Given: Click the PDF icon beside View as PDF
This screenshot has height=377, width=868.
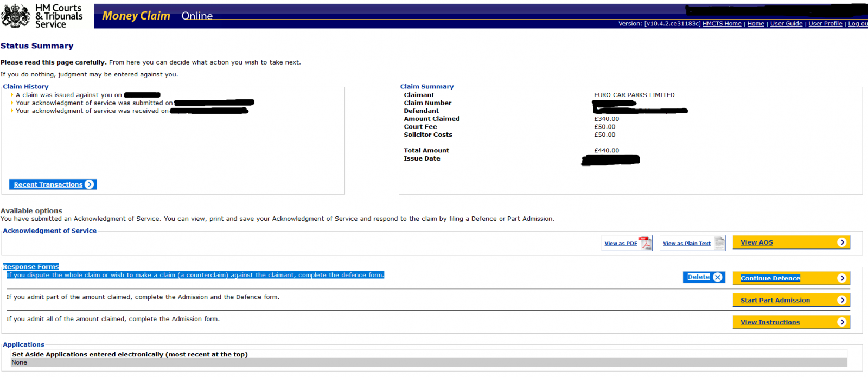Looking at the screenshot, I should (646, 243).
